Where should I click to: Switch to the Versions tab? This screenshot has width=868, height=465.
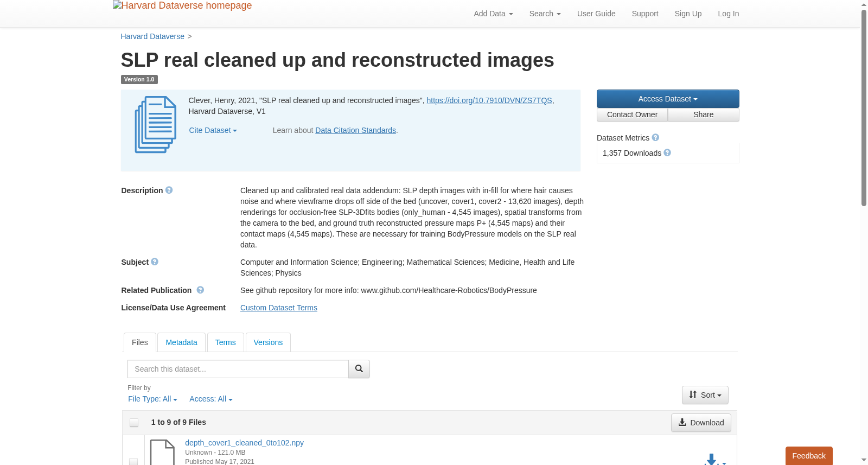tap(268, 342)
